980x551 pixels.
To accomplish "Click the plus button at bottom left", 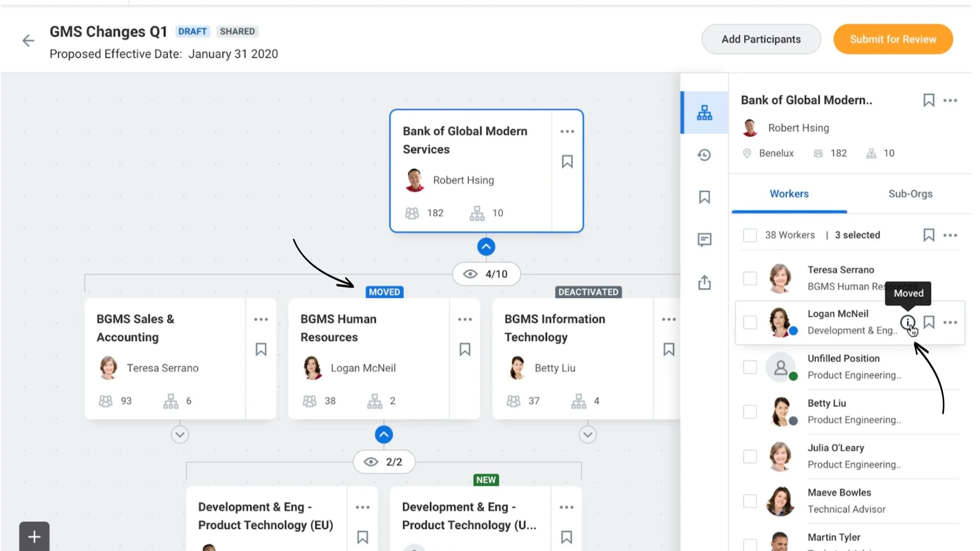I will pyautogui.click(x=34, y=536).
